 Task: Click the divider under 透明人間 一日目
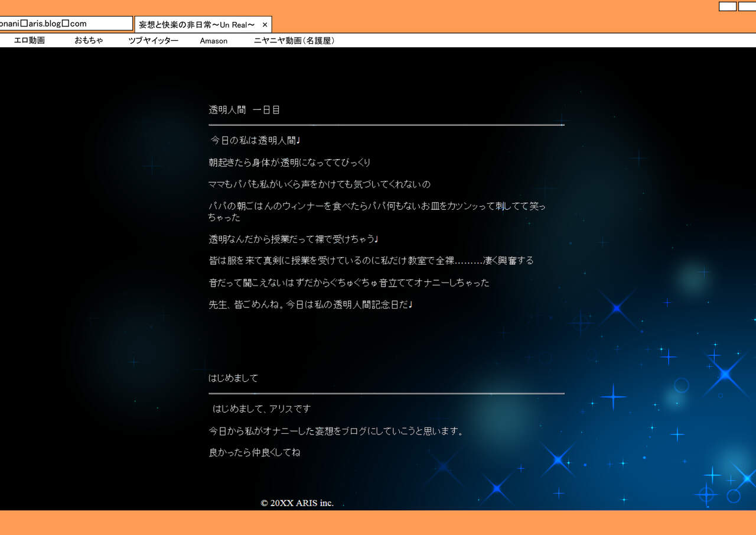tap(386, 125)
